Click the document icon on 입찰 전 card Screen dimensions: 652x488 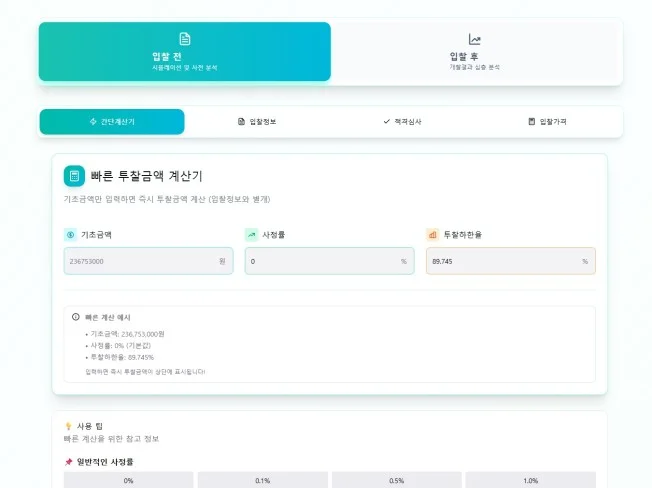(x=184, y=39)
